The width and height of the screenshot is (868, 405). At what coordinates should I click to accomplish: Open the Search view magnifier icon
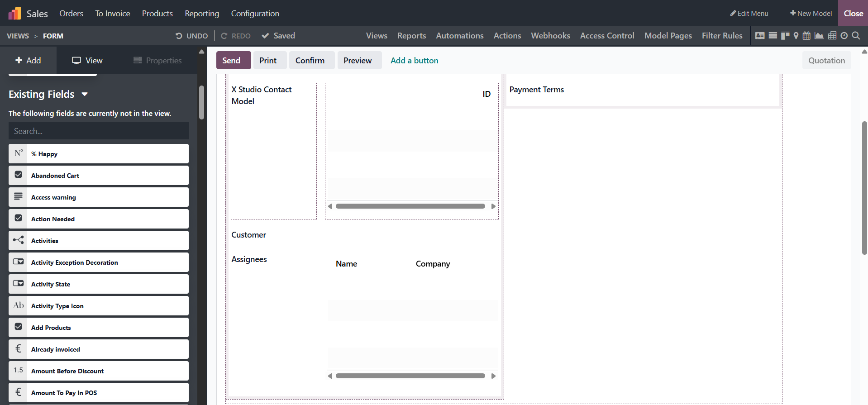(x=856, y=36)
